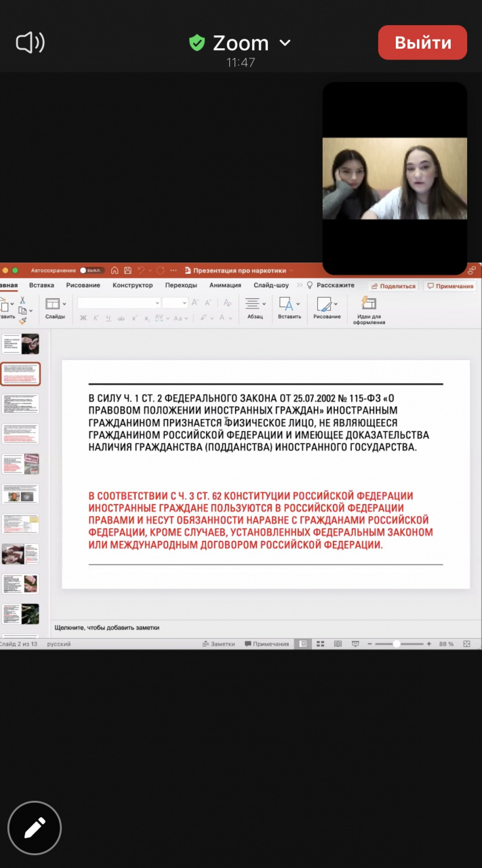Click the Поделиться share button

(393, 286)
